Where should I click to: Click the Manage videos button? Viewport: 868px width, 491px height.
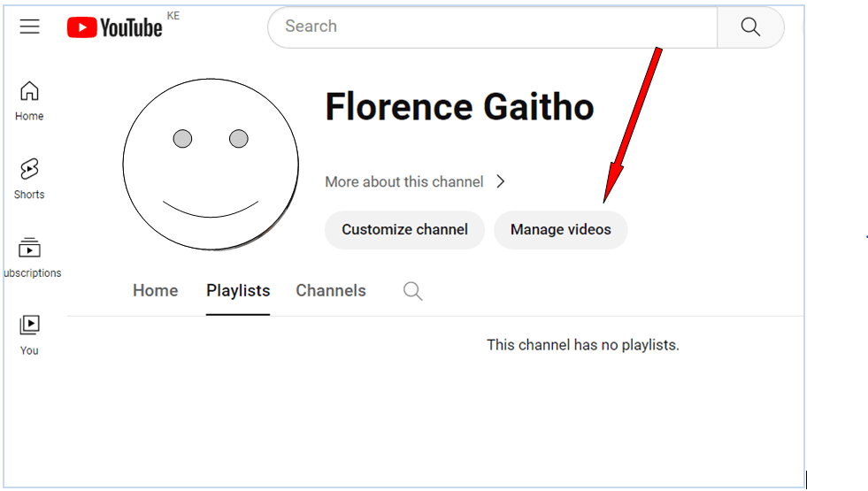(561, 230)
